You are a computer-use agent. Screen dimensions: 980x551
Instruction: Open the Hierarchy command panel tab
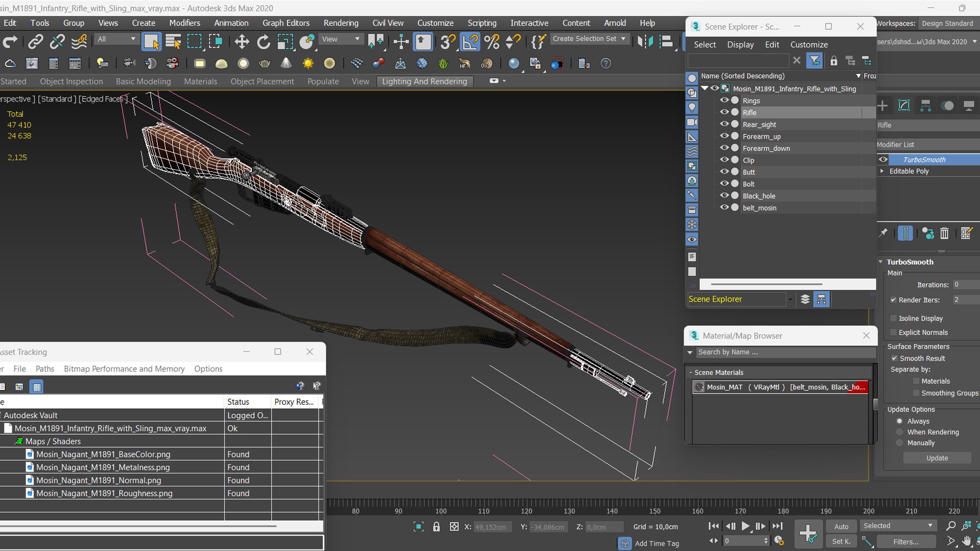tap(925, 106)
